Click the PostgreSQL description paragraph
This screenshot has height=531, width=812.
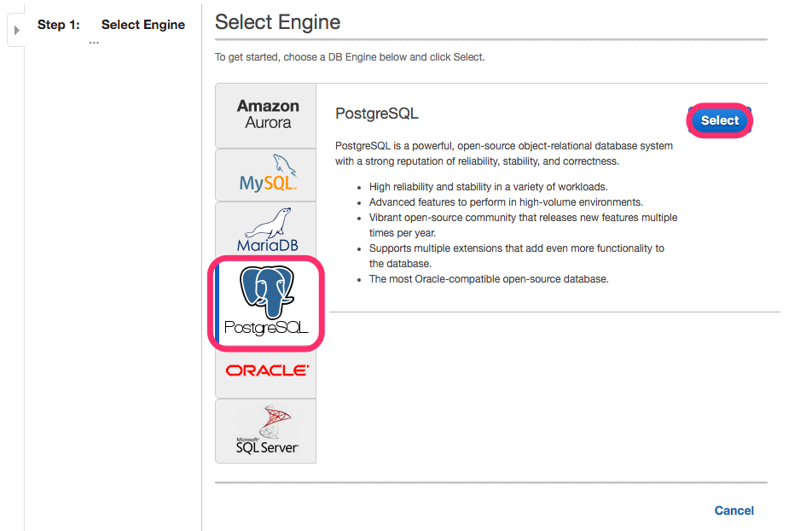pos(504,154)
